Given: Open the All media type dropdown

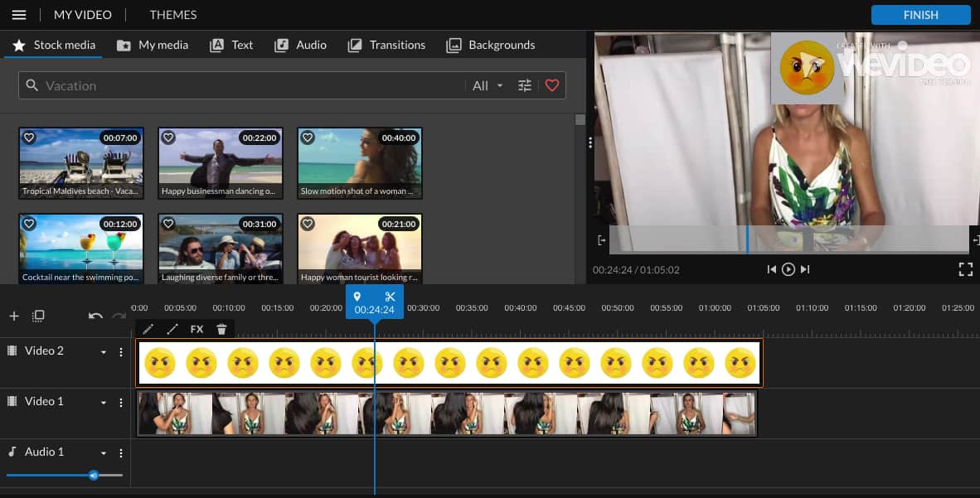Looking at the screenshot, I should (x=486, y=85).
